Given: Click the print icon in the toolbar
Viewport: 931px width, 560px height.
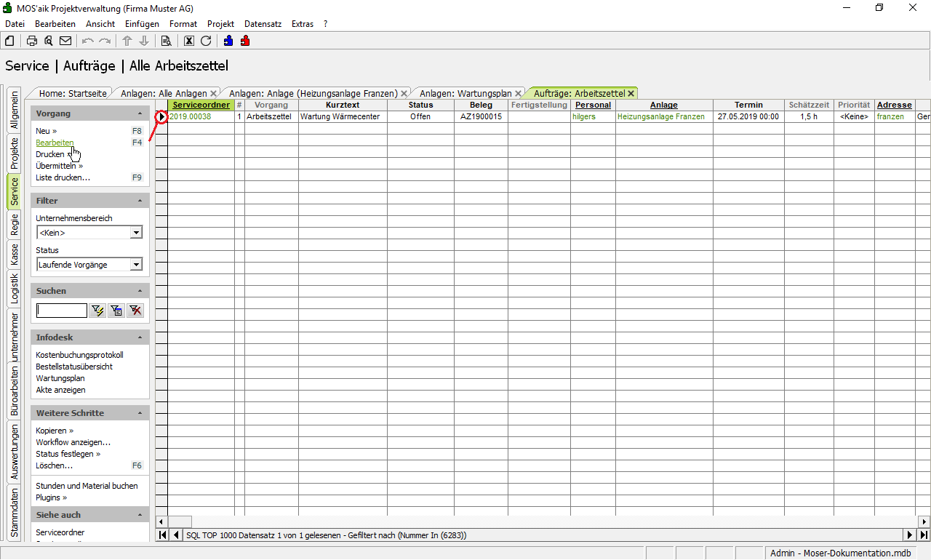Looking at the screenshot, I should coord(32,41).
